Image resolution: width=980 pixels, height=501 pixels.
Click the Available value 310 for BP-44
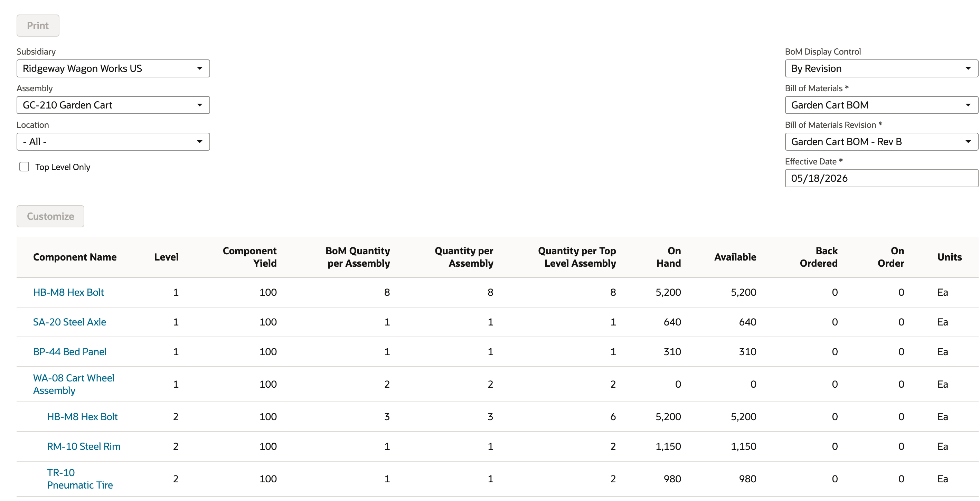[747, 351]
